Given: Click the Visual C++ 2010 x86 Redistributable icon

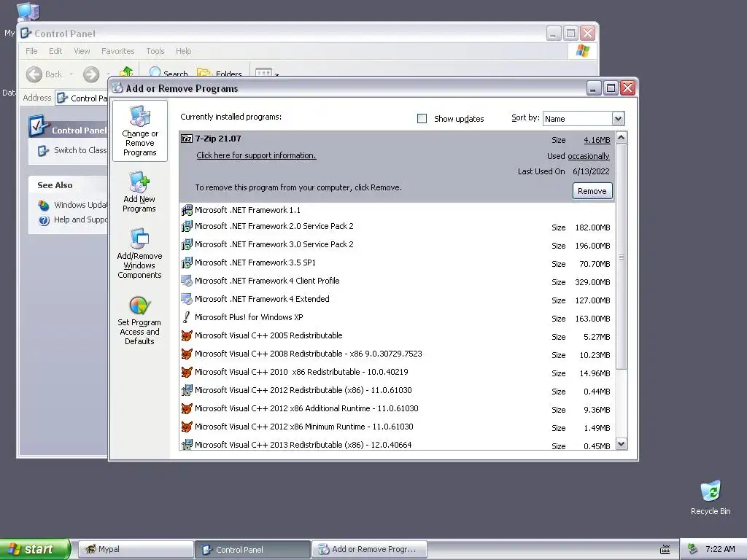Looking at the screenshot, I should [x=187, y=372].
